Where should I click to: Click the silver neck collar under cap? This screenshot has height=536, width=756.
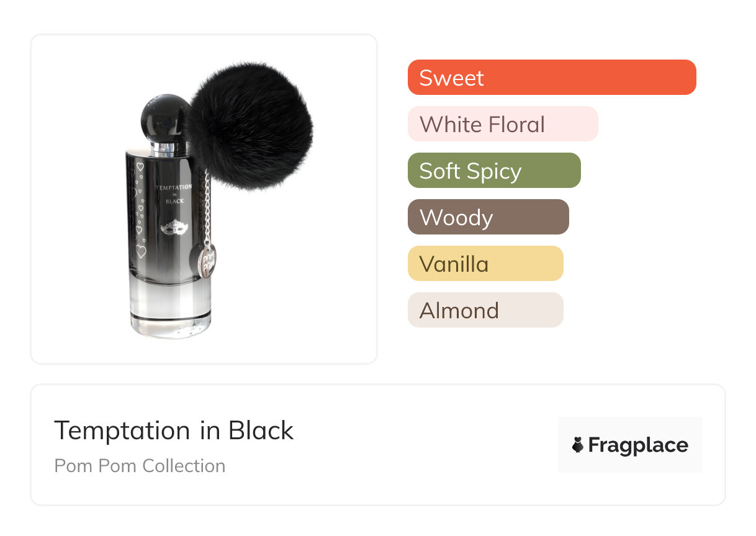click(x=164, y=148)
